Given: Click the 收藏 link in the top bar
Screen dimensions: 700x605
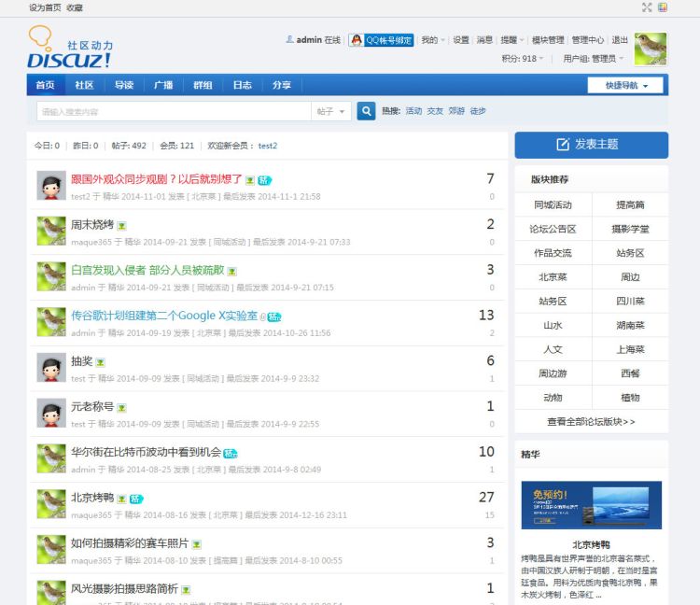Looking at the screenshot, I should pyautogui.click(x=75, y=7).
